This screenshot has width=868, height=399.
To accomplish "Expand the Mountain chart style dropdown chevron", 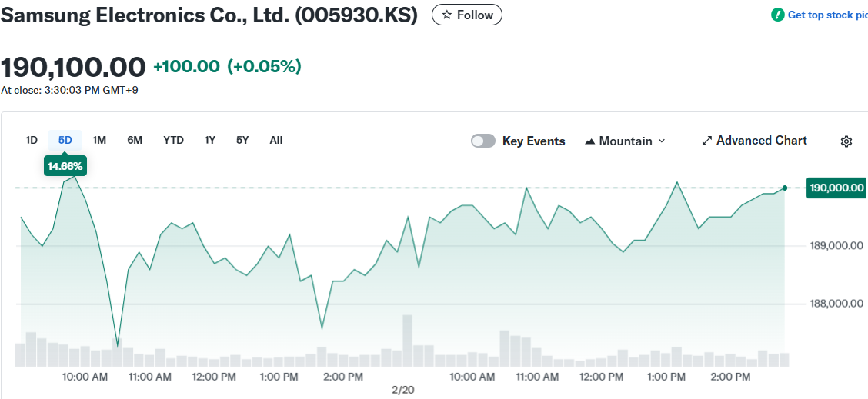I will pyautogui.click(x=662, y=141).
